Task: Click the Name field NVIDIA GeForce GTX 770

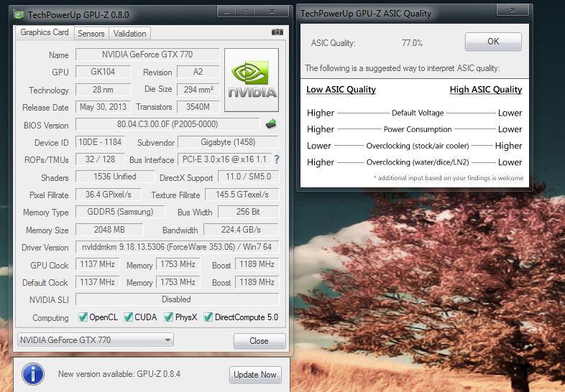Action: tap(147, 55)
